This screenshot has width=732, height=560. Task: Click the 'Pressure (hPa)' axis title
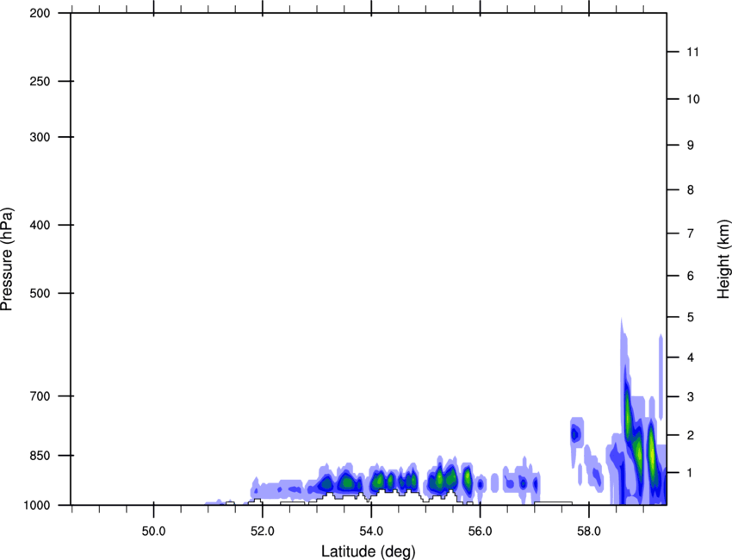point(7,259)
